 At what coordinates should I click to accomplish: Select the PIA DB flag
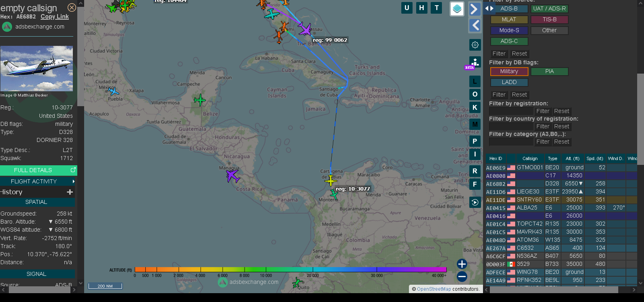(x=549, y=71)
